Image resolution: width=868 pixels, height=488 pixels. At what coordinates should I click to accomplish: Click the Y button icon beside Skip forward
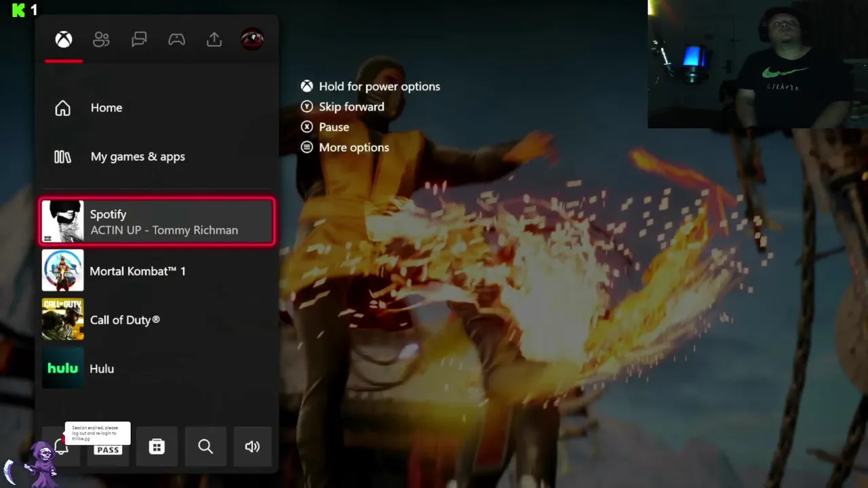point(307,106)
